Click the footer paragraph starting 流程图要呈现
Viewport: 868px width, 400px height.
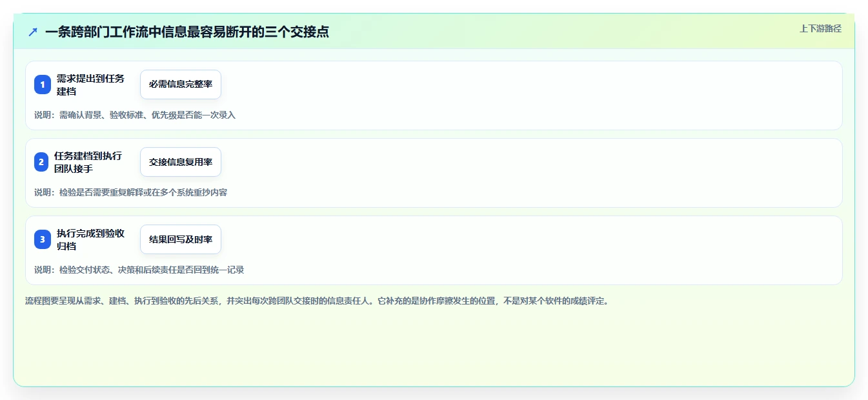click(x=317, y=301)
